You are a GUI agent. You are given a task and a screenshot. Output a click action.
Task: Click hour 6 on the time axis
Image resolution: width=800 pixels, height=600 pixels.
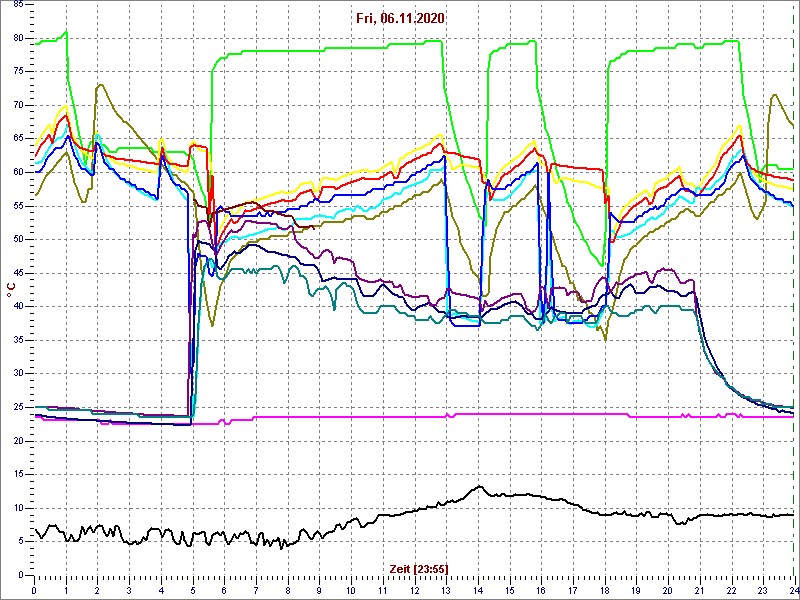pos(224,590)
